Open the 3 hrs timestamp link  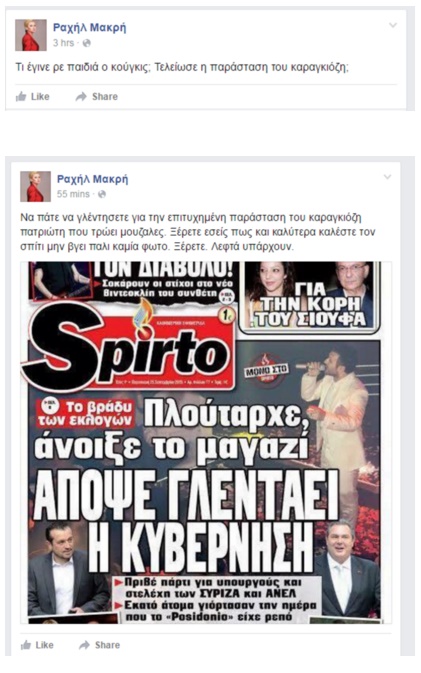(x=64, y=43)
